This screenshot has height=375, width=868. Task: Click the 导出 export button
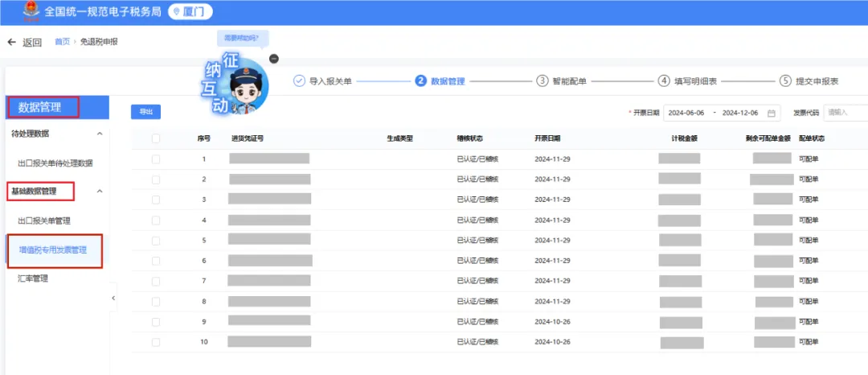coord(145,112)
